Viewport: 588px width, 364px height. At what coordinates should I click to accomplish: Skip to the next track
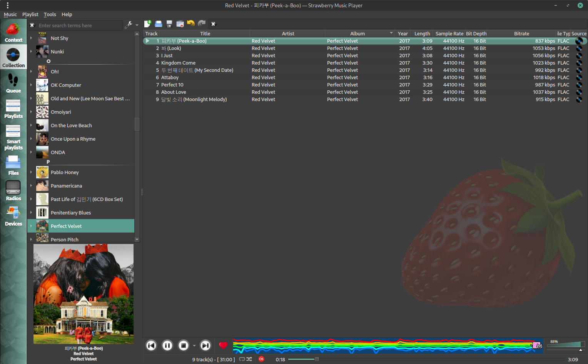205,346
